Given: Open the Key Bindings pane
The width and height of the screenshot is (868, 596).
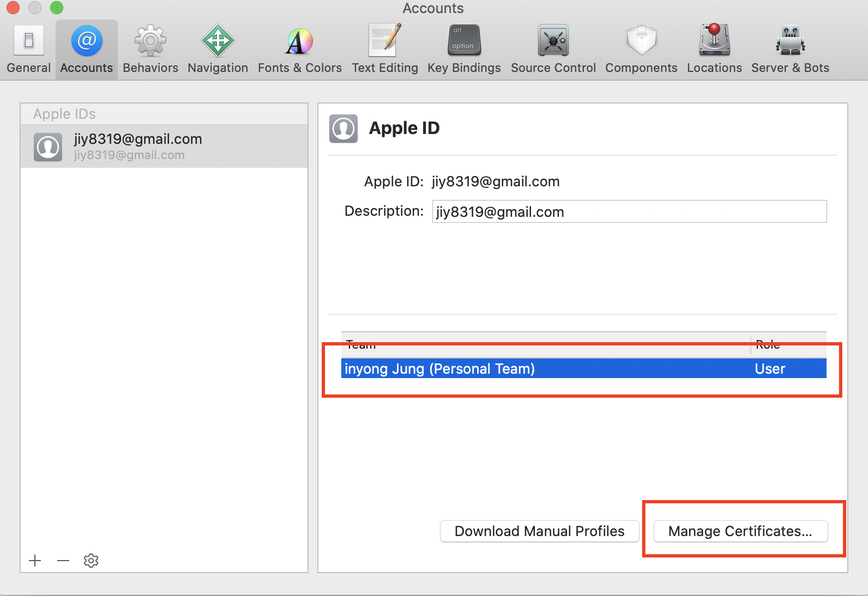Looking at the screenshot, I should pos(464,49).
